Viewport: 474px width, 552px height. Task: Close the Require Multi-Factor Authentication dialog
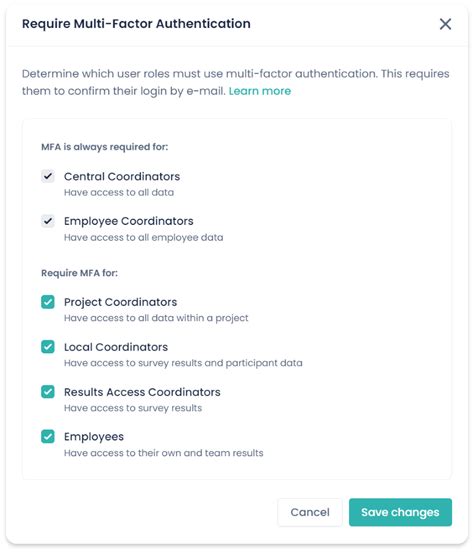445,24
